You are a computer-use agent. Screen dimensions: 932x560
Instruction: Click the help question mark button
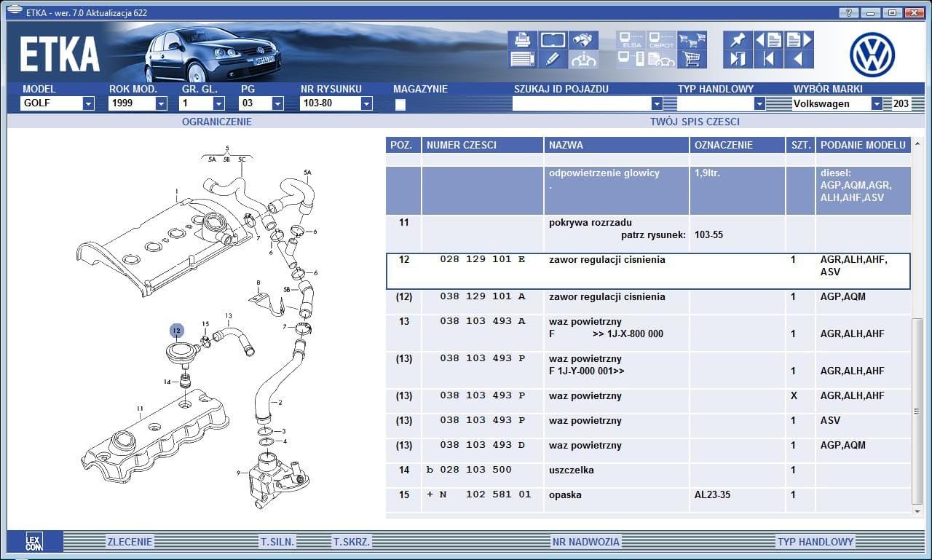coord(848,12)
